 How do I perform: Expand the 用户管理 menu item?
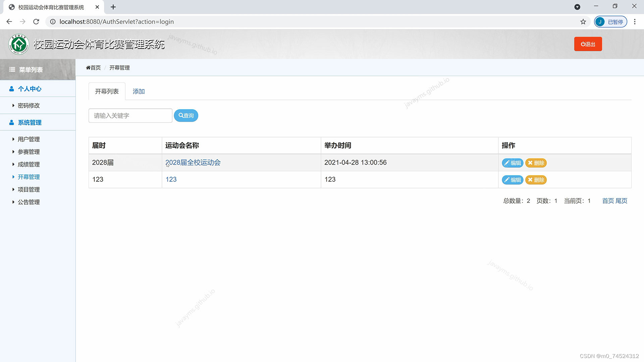point(29,139)
